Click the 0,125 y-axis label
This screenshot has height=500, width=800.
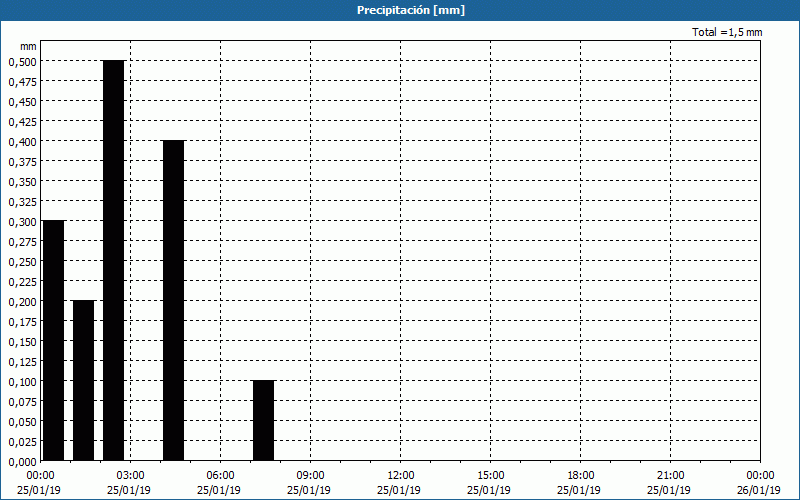pyautogui.click(x=23, y=362)
